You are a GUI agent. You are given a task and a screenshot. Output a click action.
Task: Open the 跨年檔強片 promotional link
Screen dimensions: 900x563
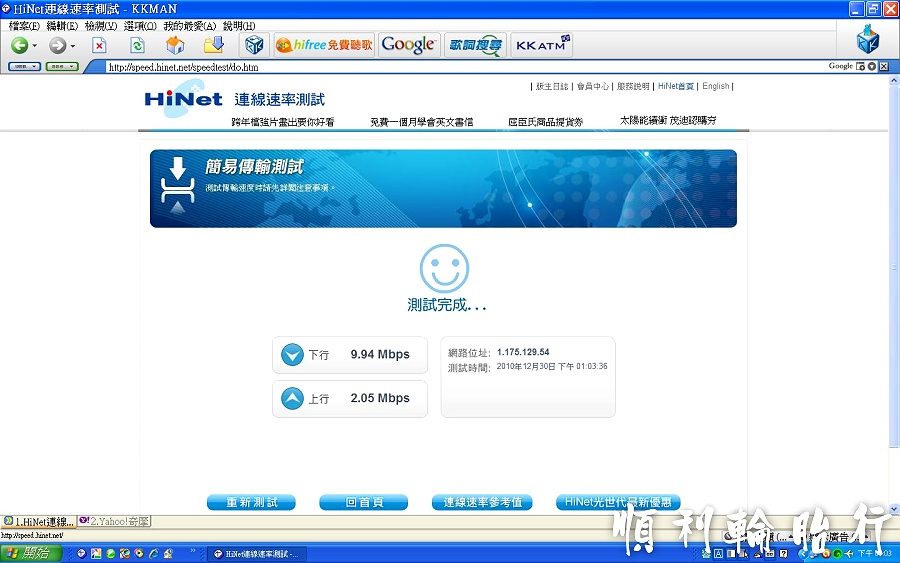pyautogui.click(x=282, y=122)
